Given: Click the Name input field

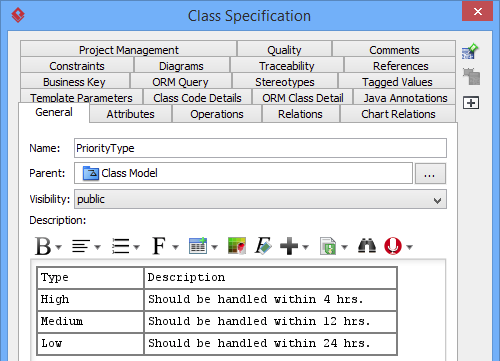Looking at the screenshot, I should [x=260, y=148].
